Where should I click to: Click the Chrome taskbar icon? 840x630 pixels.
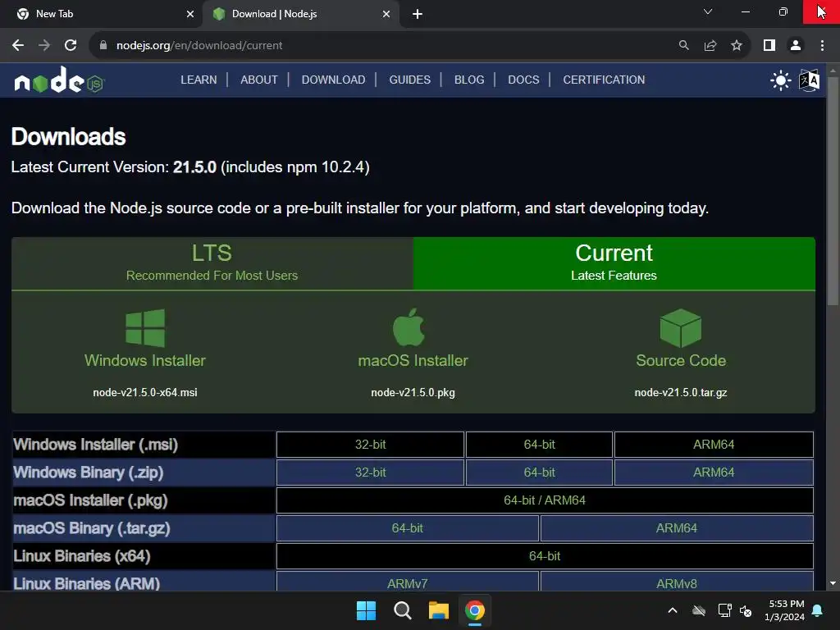click(x=475, y=610)
